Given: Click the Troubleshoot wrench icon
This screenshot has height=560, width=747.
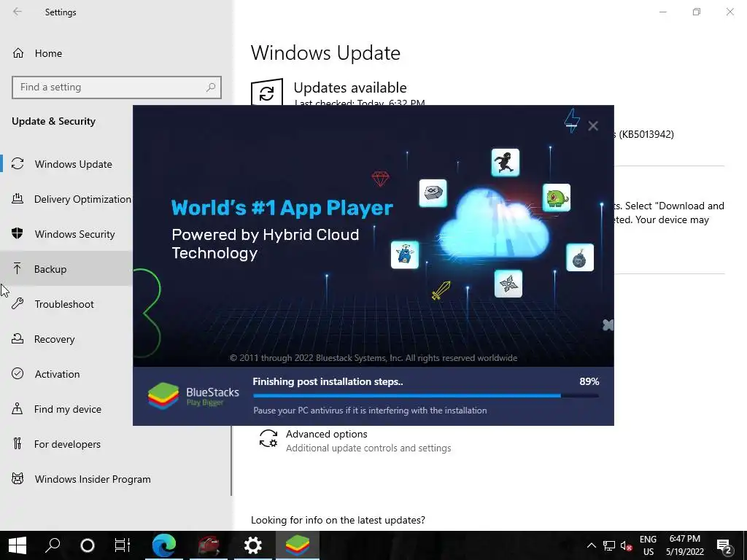Looking at the screenshot, I should point(18,304).
